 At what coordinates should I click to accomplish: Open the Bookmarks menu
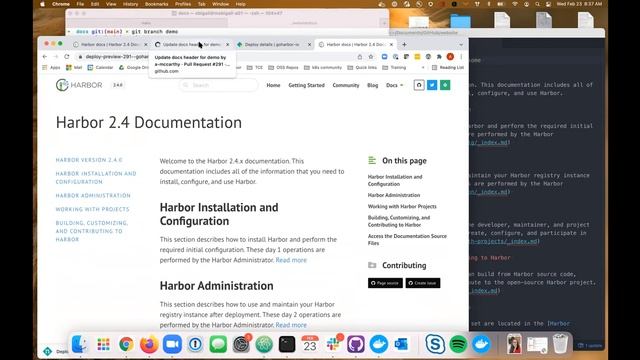tap(156, 4)
